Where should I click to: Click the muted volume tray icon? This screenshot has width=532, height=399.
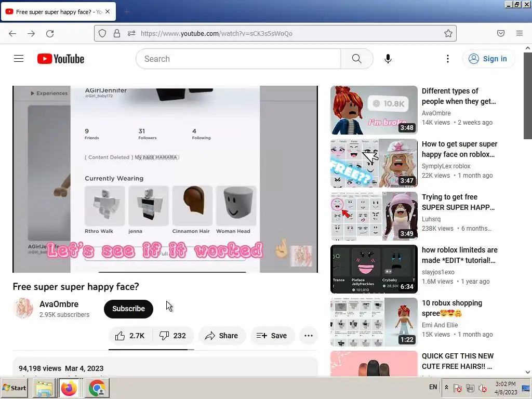click(482, 388)
